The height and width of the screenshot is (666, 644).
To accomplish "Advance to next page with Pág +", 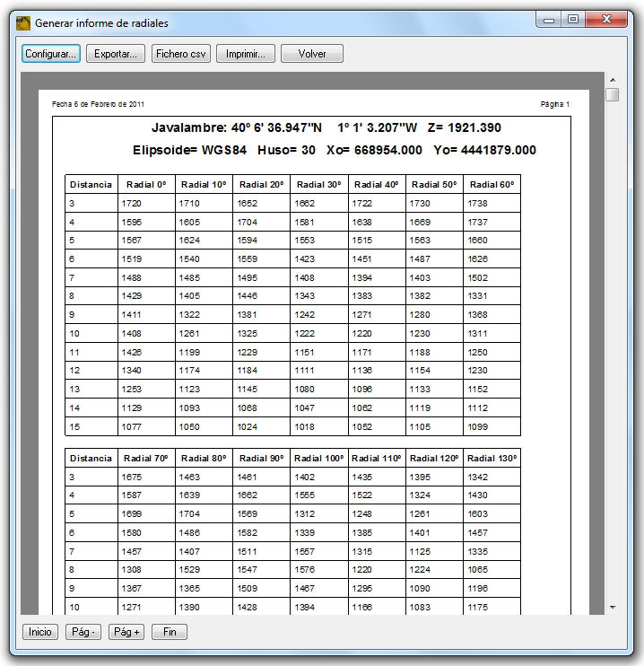I will pos(126,632).
